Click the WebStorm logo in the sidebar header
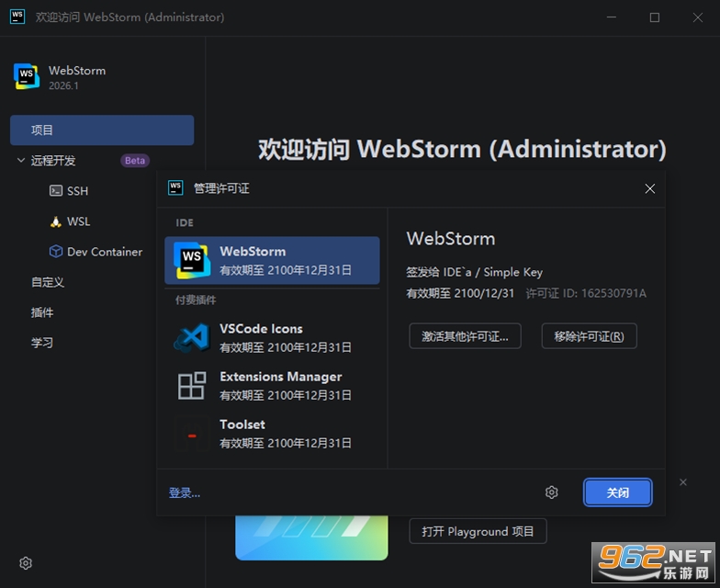This screenshot has height=588, width=720. click(27, 76)
